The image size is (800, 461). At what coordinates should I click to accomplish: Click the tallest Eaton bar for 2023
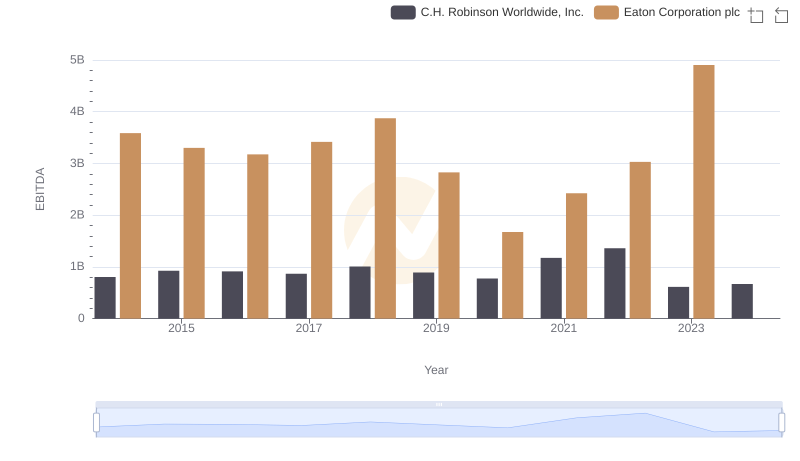pyautogui.click(x=704, y=192)
